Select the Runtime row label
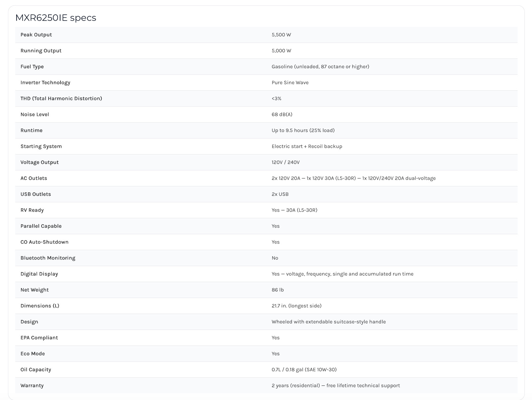This screenshot has height=400, width=532. click(x=32, y=130)
